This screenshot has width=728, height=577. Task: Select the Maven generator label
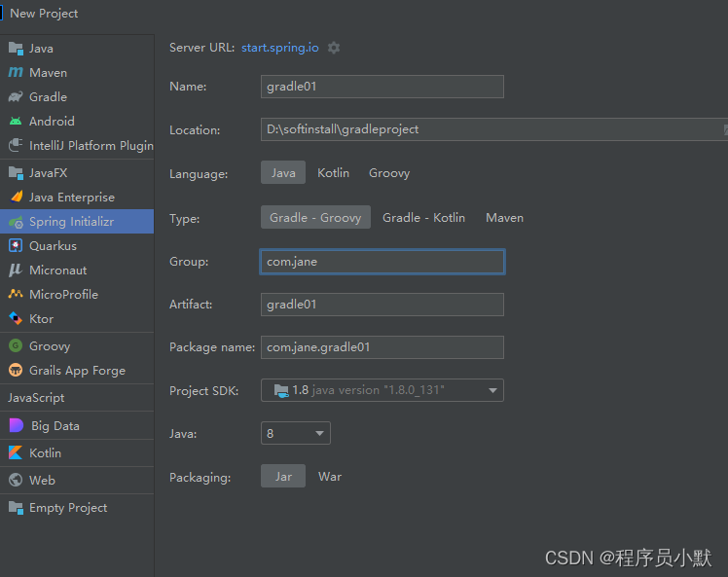[49, 73]
